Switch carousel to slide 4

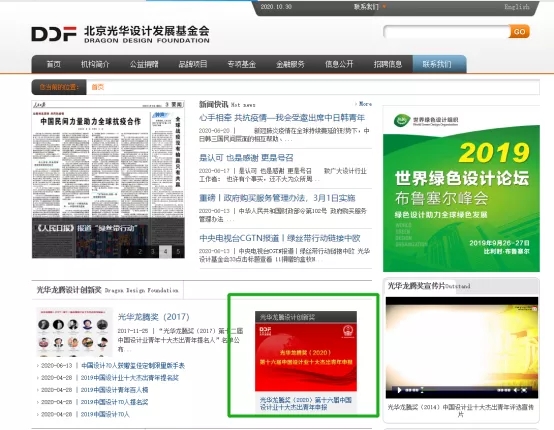(x=166, y=252)
